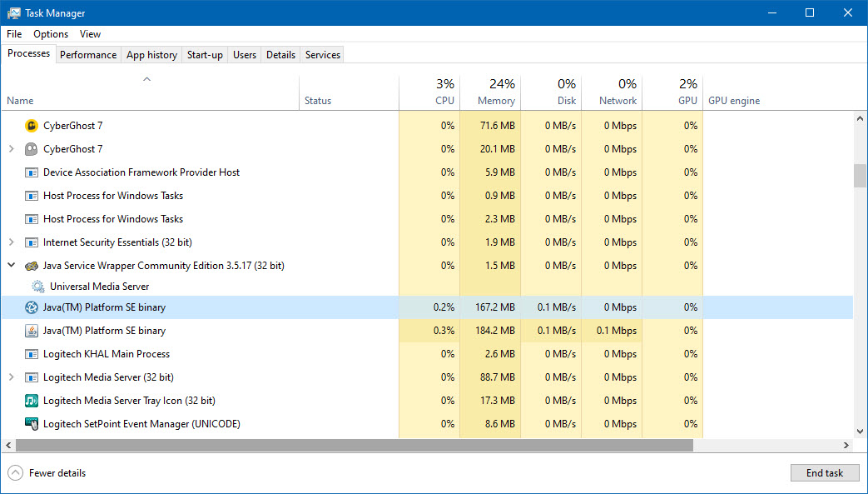Click the Java Service Wrapper Community Edition icon
Image resolution: width=868 pixels, height=494 pixels.
[32, 266]
